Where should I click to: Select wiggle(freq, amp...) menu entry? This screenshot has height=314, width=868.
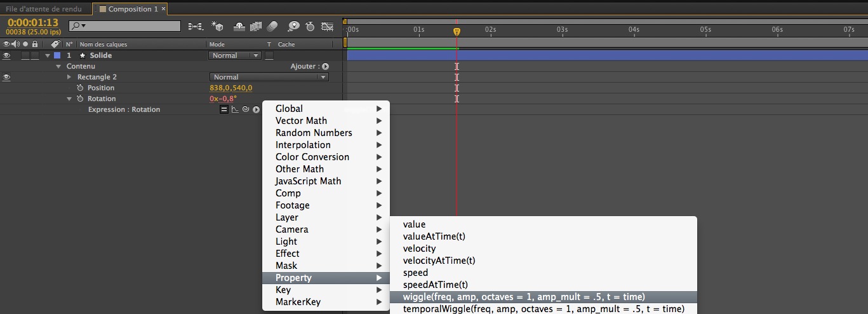pos(524,297)
